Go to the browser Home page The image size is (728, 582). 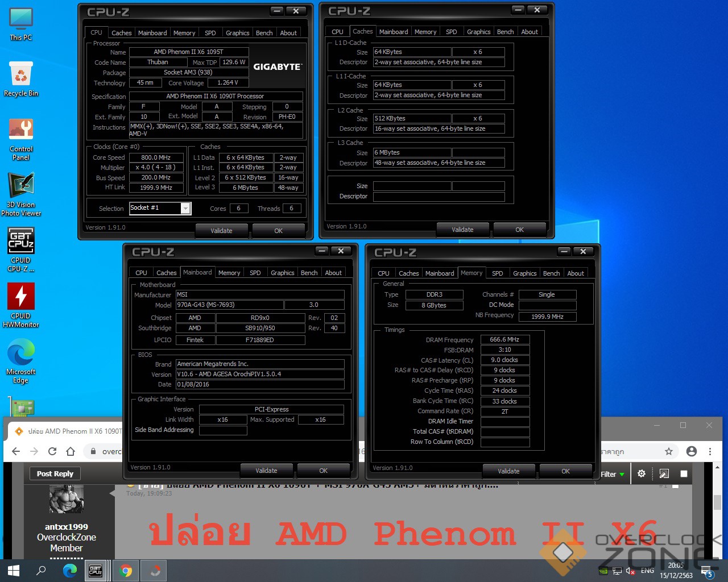tap(71, 451)
